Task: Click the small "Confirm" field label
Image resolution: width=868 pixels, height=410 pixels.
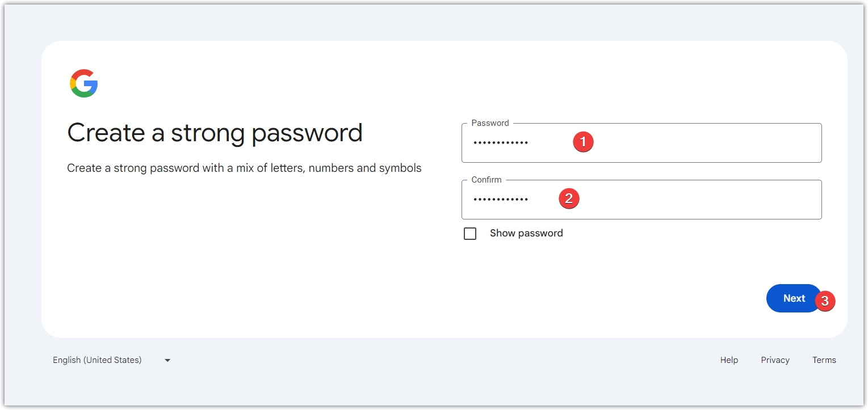Action: (x=487, y=180)
